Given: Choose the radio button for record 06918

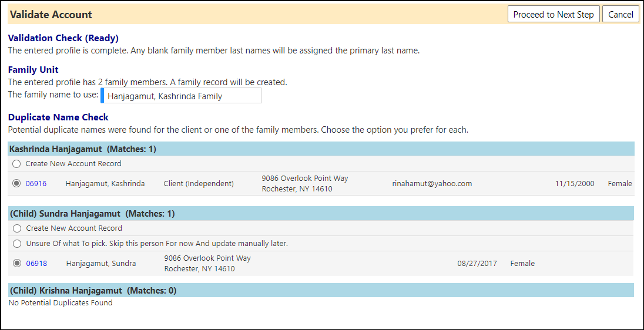Looking at the screenshot, I should [x=17, y=264].
